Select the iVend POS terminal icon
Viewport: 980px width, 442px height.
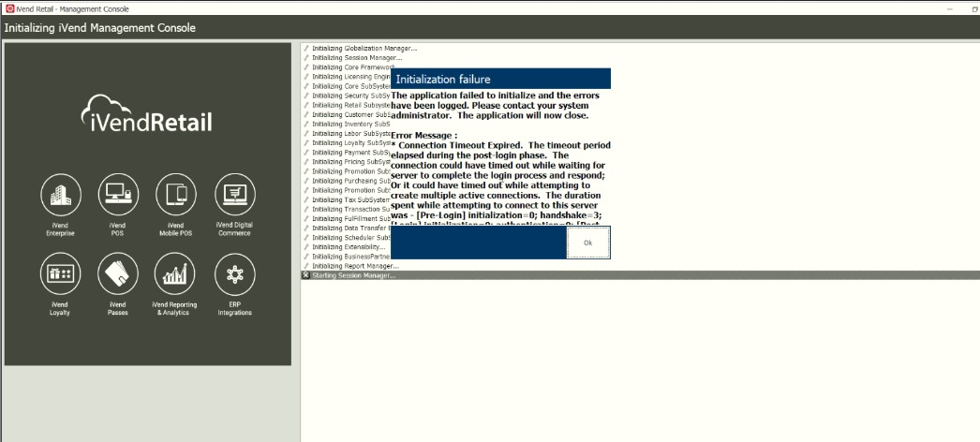pos(118,194)
